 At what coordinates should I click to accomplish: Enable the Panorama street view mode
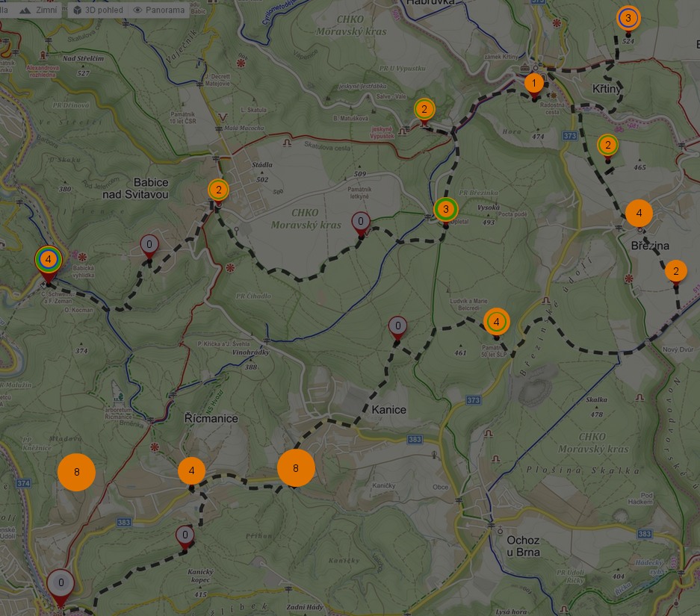(159, 10)
